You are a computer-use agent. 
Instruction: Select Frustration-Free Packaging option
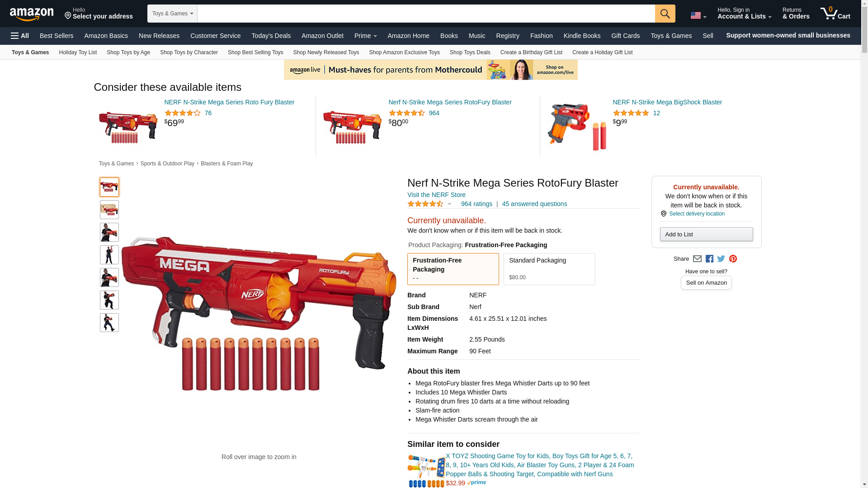(x=453, y=269)
